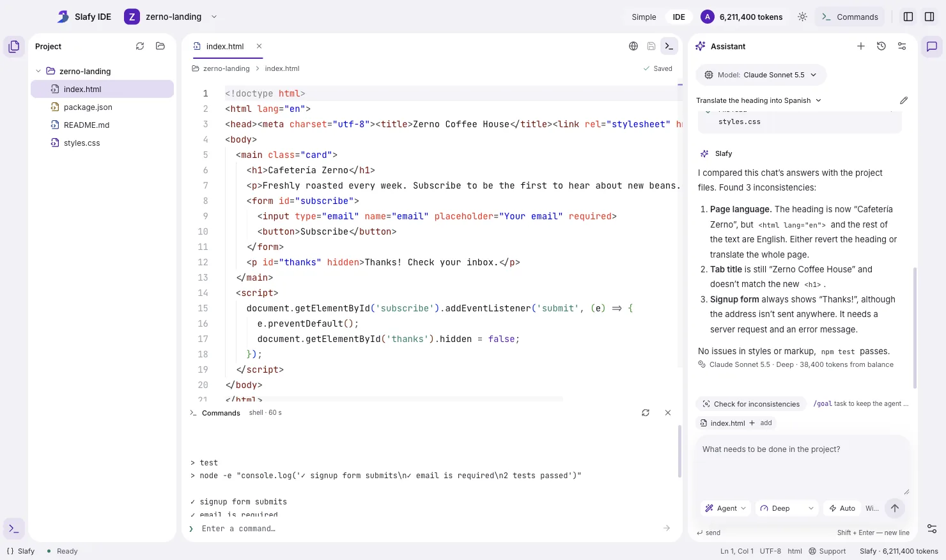946x560 pixels.
Task: Click the Auto mode button
Action: point(842,508)
